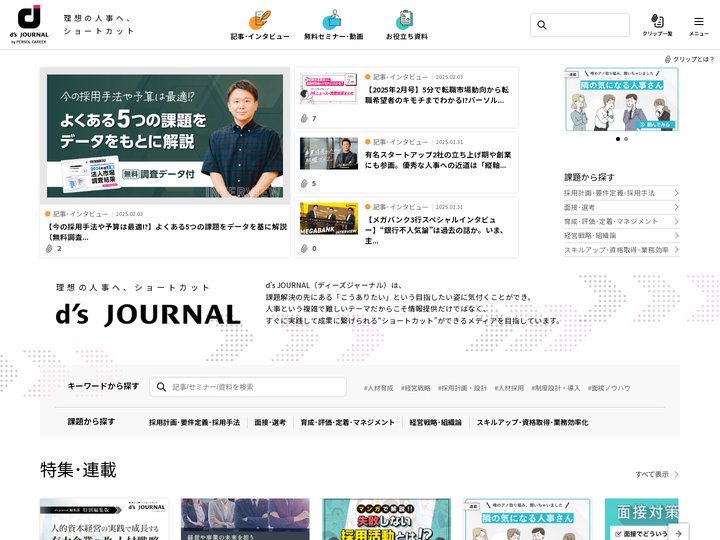Screen dimensions: 720x540
Task: Open 経営戦略・組織論 in bottom topic bar
Action: [435, 422]
